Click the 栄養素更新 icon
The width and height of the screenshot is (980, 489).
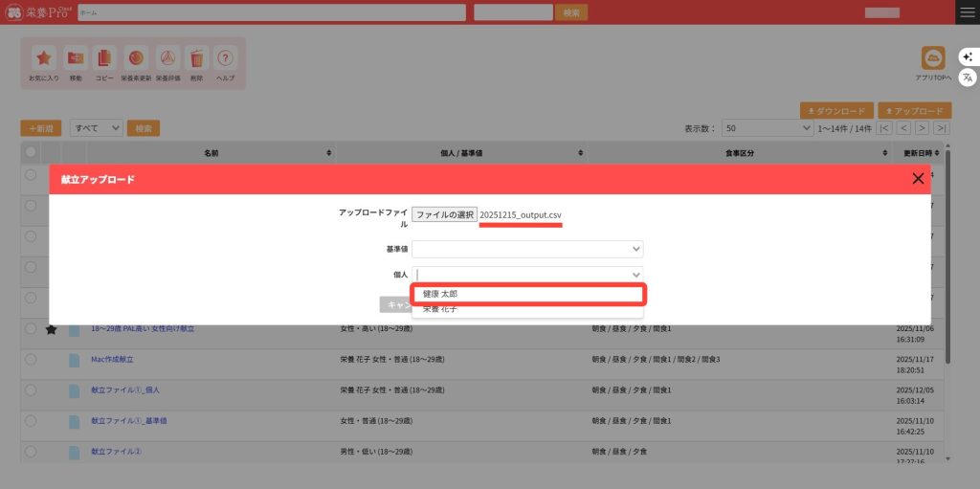[136, 57]
